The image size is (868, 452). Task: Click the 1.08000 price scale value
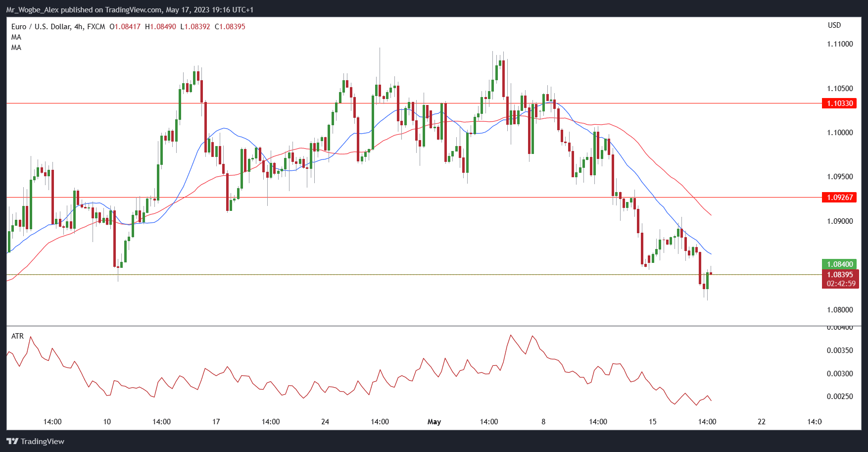pos(840,310)
